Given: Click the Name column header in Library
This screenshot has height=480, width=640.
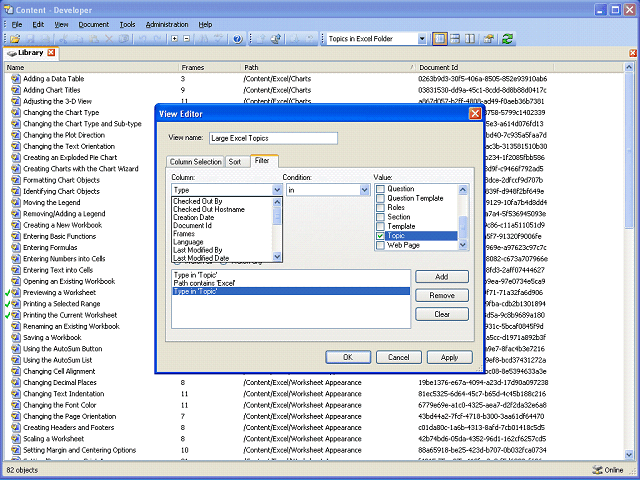Looking at the screenshot, I should point(91,67).
